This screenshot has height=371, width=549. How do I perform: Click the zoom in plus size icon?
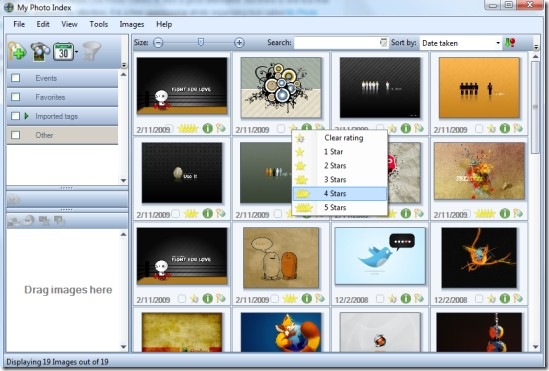[x=239, y=43]
